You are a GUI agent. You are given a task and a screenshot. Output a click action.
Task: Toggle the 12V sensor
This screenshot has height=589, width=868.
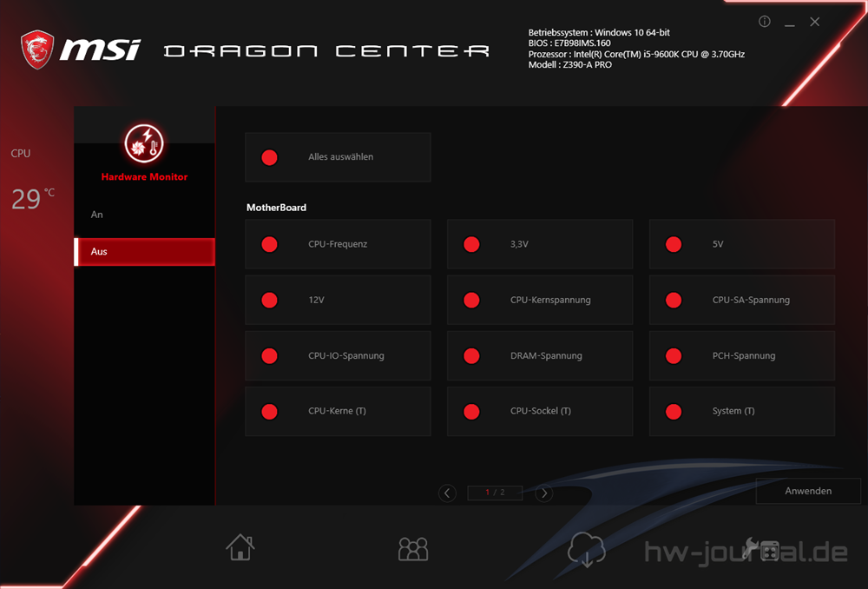coord(338,301)
